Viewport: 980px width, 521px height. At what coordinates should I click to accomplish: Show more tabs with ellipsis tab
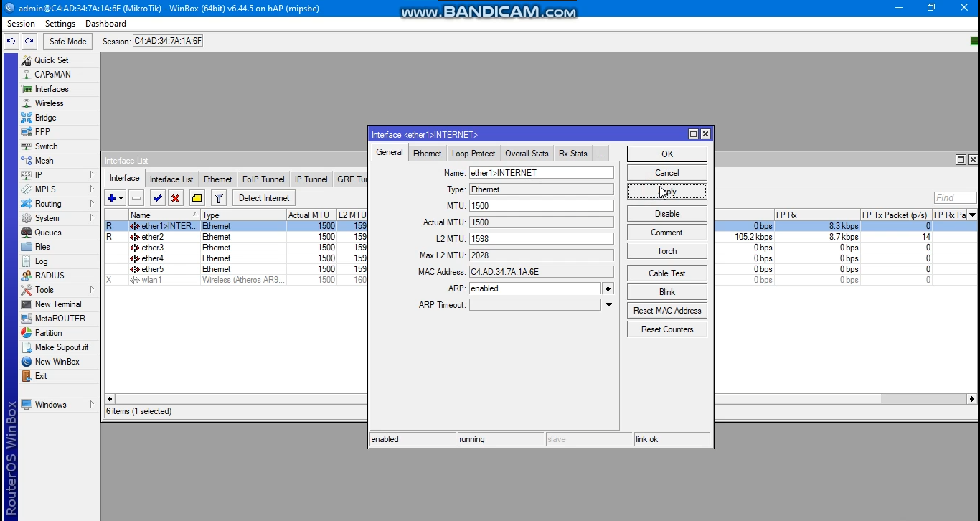tap(600, 154)
